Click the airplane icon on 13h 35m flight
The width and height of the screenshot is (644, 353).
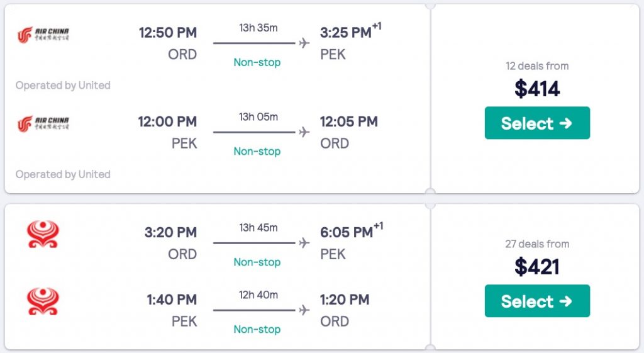point(304,43)
